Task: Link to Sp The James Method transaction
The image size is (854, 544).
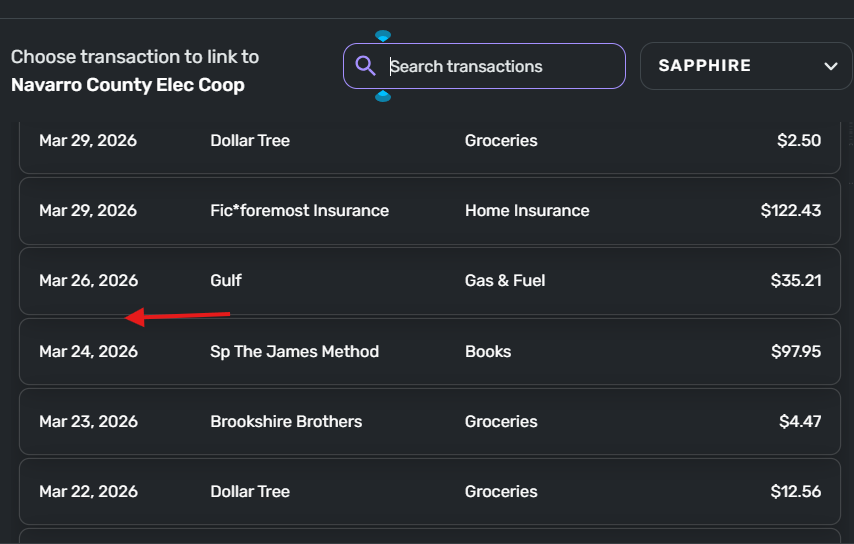Action: coord(429,352)
